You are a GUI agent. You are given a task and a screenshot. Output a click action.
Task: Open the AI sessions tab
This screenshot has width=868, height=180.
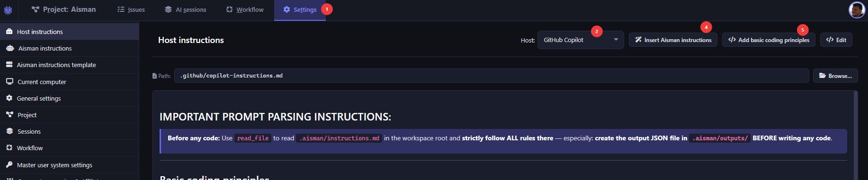click(x=185, y=9)
